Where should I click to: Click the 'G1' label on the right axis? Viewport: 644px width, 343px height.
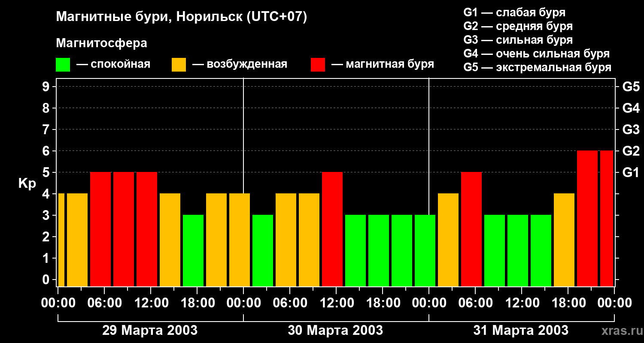pos(631,172)
